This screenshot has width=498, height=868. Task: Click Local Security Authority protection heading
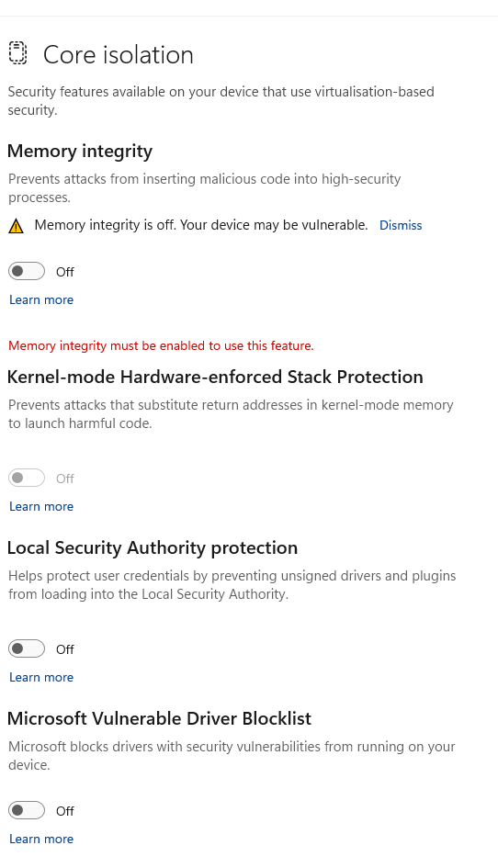(153, 548)
